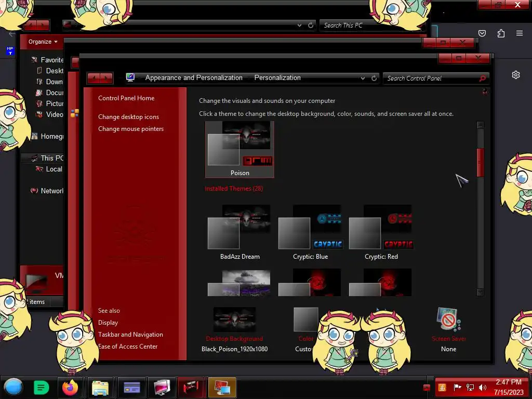Image resolution: width=532 pixels, height=399 pixels.
Task: Refresh the Personalization address bar
Action: (x=374, y=78)
